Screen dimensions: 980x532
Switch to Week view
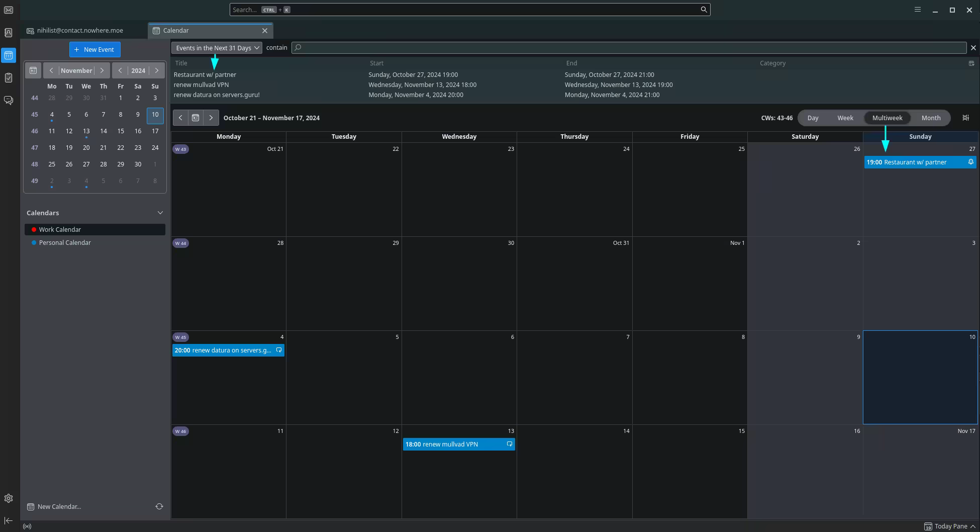pyautogui.click(x=845, y=118)
